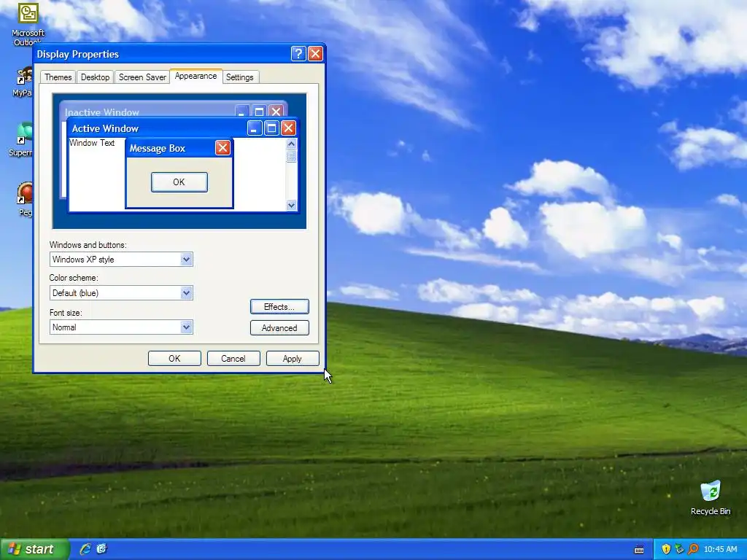Click the Inactive Window preview title
Viewport: 747px width, 560px height.
(102, 112)
